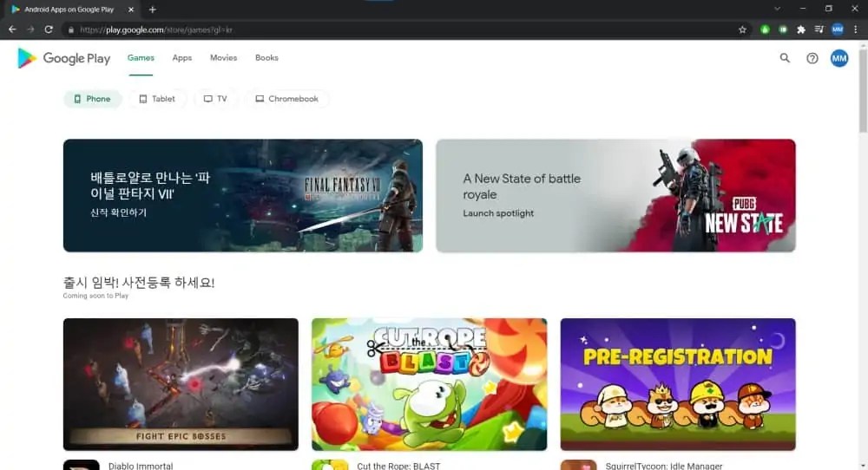
Task: Open SquirrelTycoon app icon
Action: [578, 465]
